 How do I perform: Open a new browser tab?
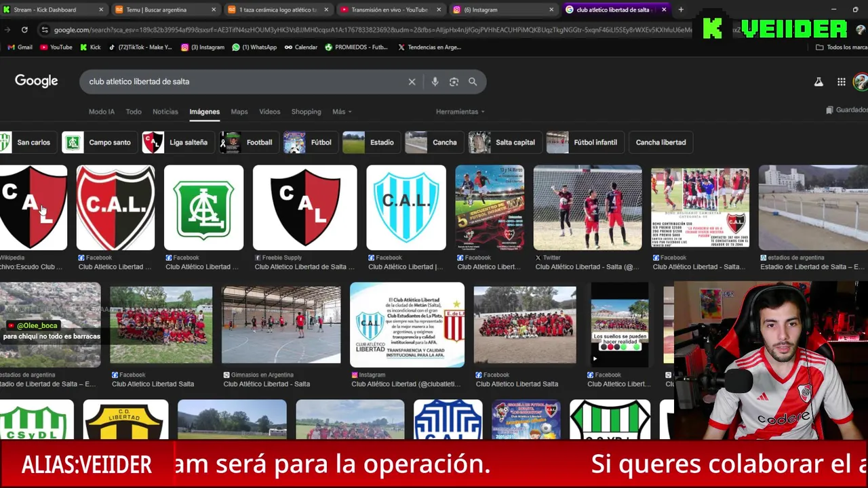[681, 9]
